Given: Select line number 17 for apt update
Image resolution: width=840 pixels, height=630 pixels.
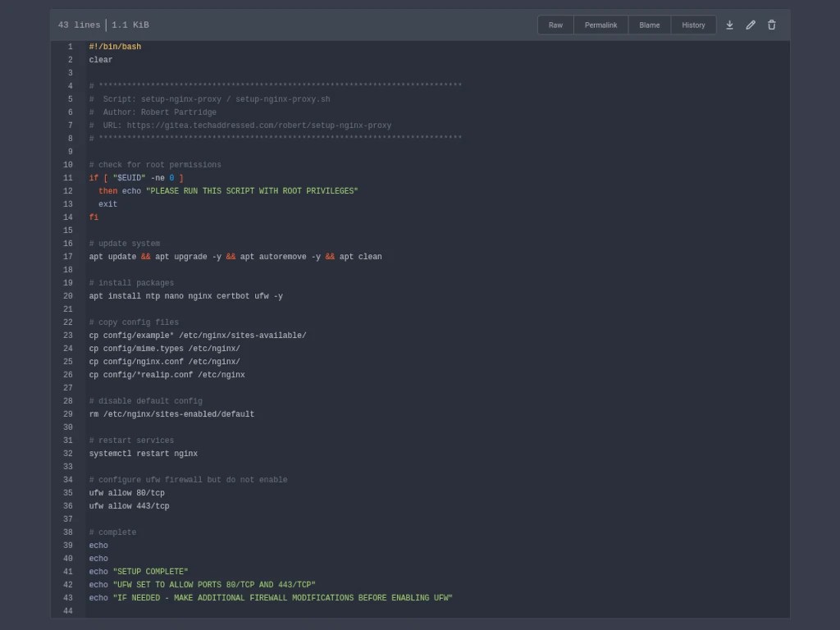Looking at the screenshot, I should click(68, 257).
